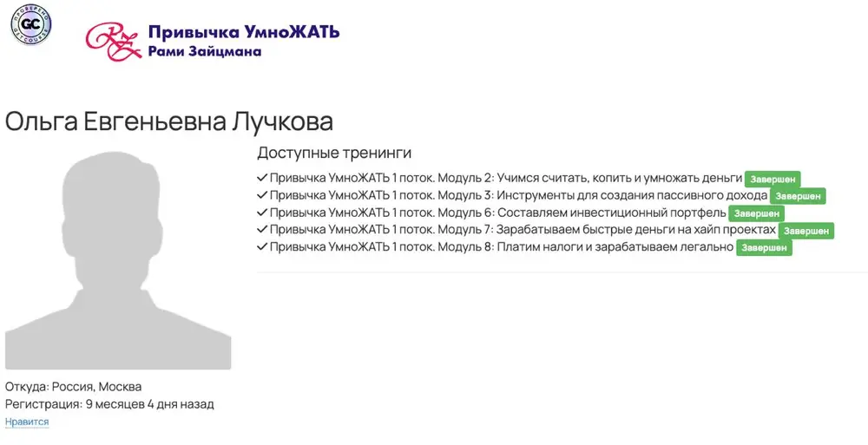868x445 pixels.
Task: Open Модуль 8: Платим налоги training
Action: pyautogui.click(x=502, y=247)
